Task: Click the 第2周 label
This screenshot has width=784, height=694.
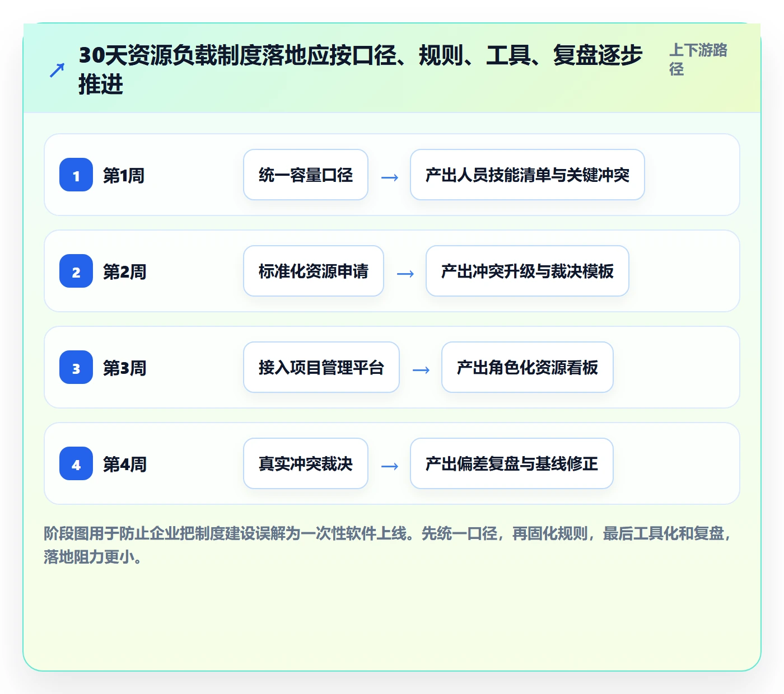Action: (124, 271)
